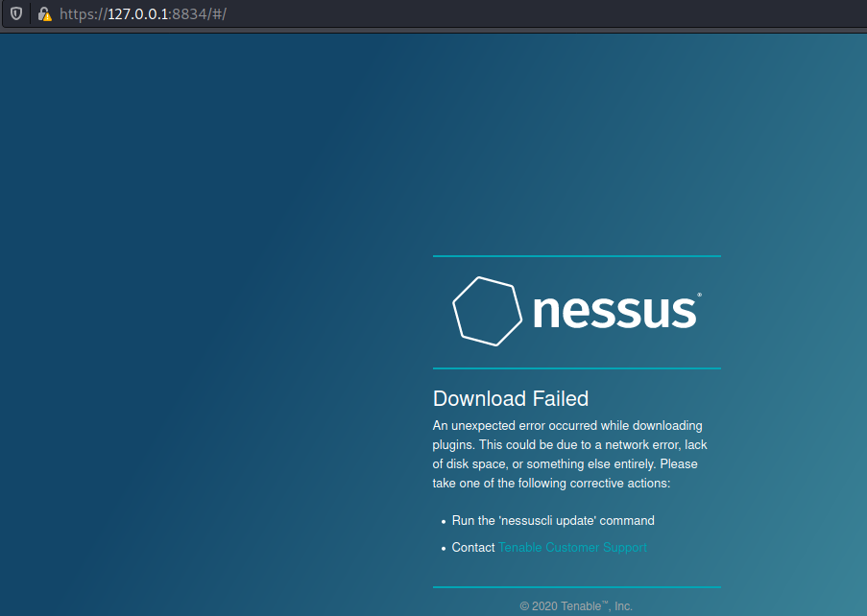Click the 'nessus' wordmark text
The height and width of the screenshot is (616, 867).
coord(616,311)
